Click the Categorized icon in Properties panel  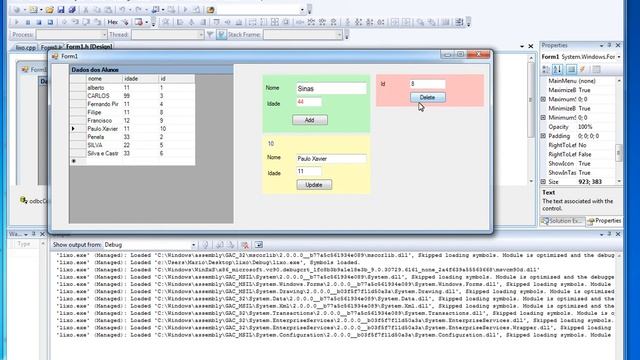[546, 70]
